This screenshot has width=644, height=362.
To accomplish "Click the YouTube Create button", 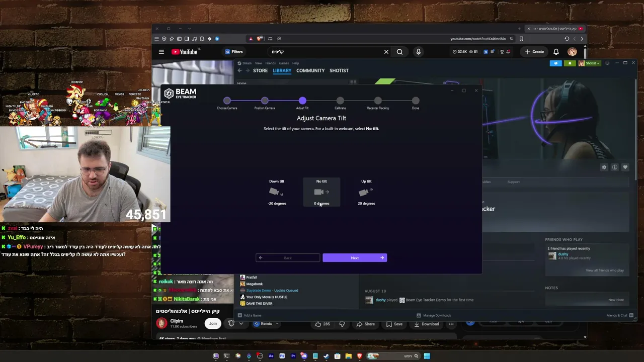I will [534, 52].
